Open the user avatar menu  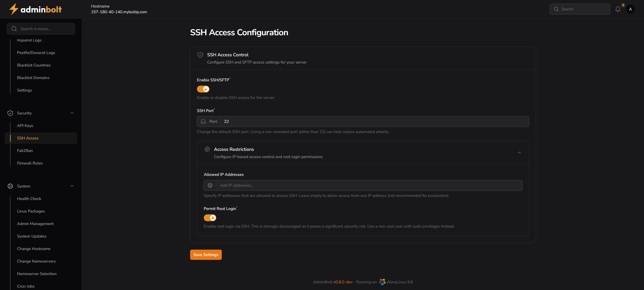630,9
